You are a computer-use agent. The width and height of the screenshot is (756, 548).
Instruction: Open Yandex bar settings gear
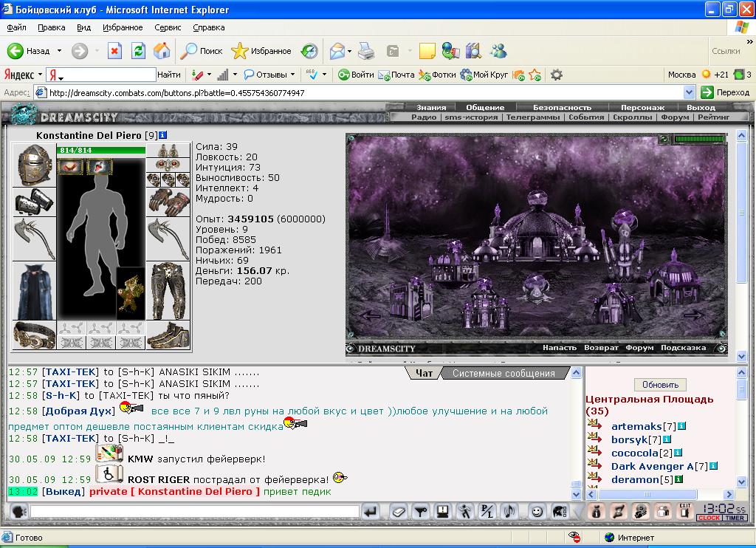[x=557, y=75]
